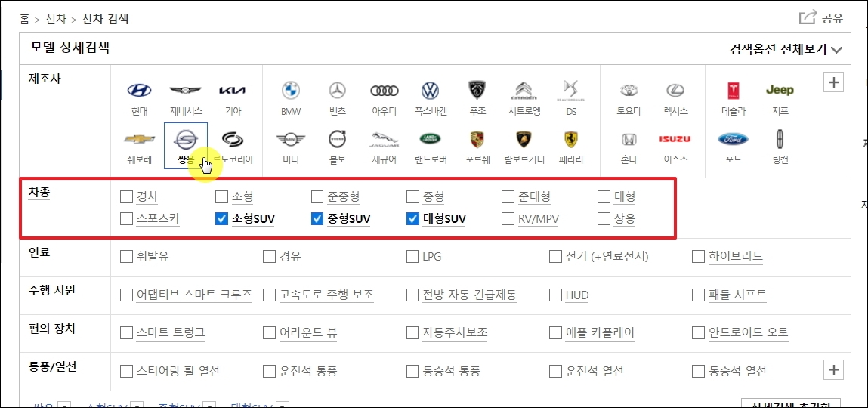Disable the 대형SUV checkbox

[413, 219]
